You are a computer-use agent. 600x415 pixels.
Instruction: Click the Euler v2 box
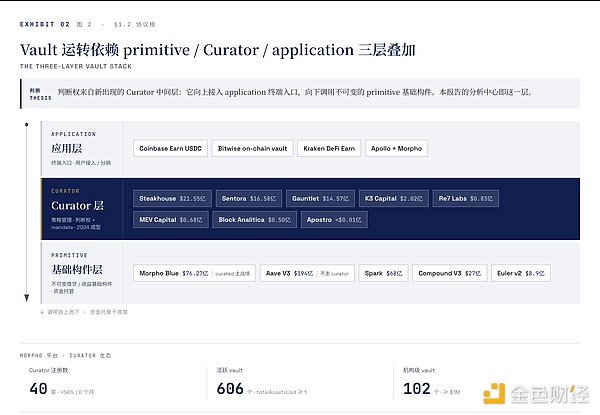point(521,273)
